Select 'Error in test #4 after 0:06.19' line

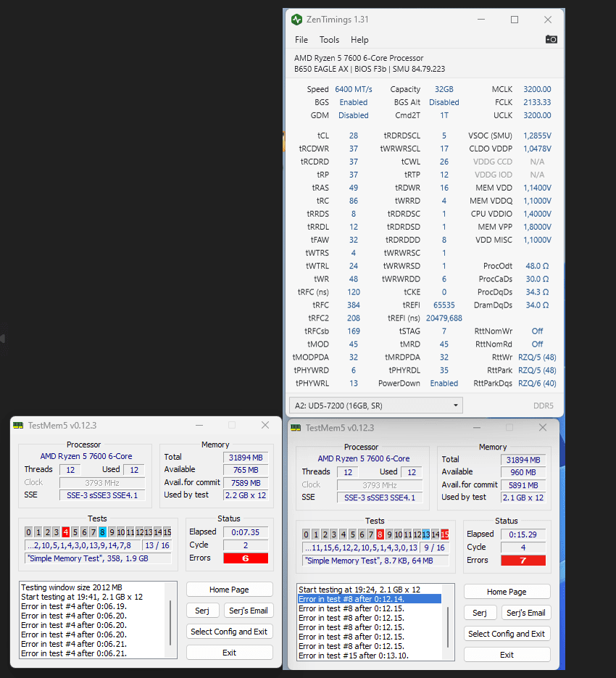click(x=74, y=606)
